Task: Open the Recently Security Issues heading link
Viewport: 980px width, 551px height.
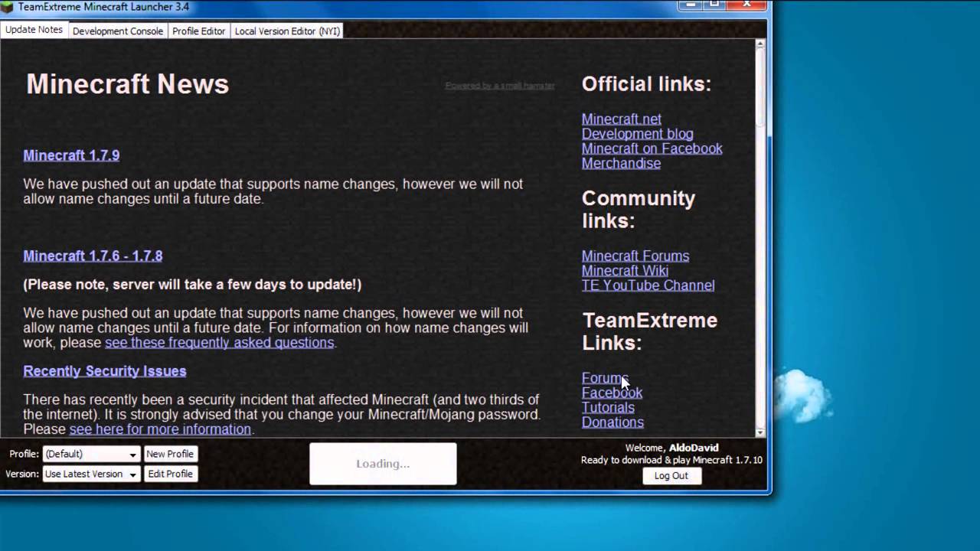Action: point(105,371)
